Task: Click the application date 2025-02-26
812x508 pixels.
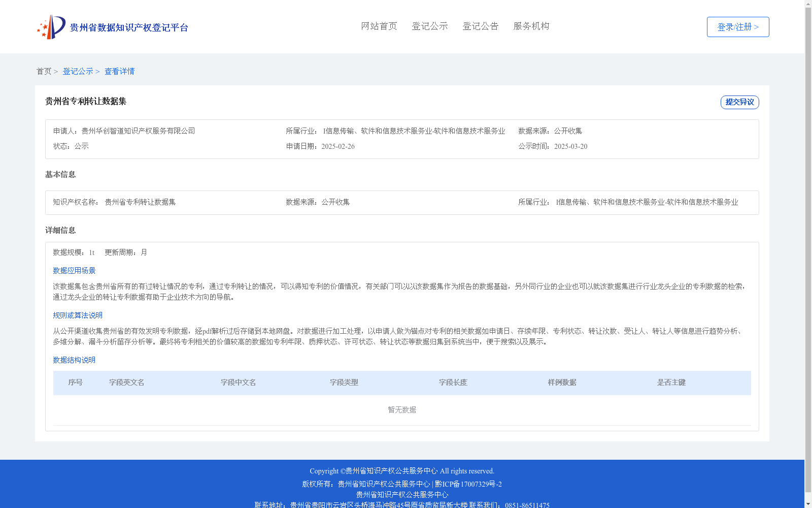Action: pos(338,147)
